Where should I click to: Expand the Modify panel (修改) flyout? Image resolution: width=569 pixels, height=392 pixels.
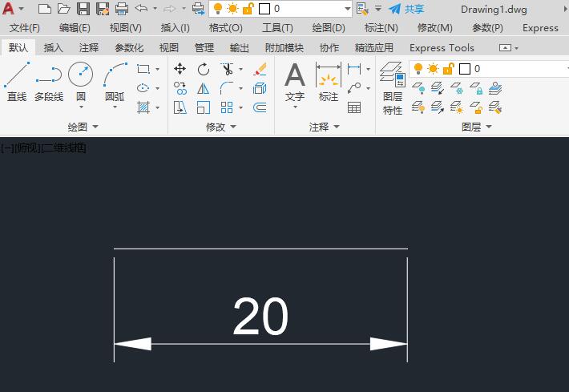point(221,127)
